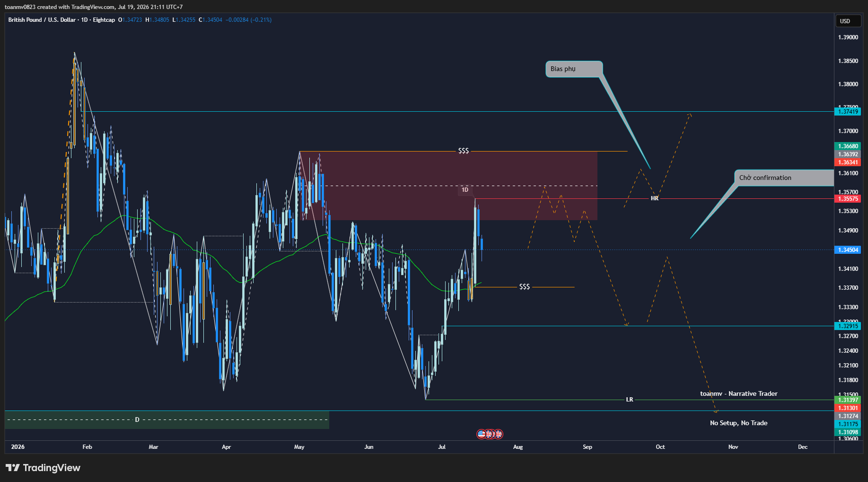
Task: Click the high value H1.34805
Action: click(x=157, y=20)
